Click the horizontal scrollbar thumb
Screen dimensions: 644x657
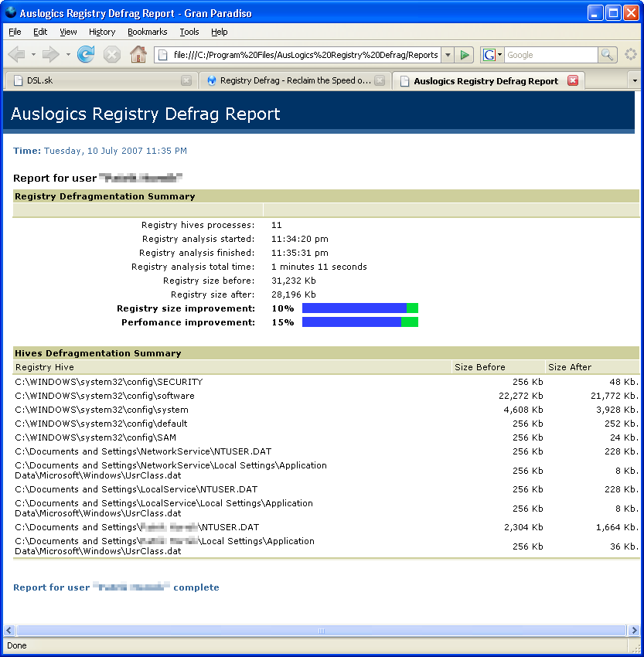322,631
